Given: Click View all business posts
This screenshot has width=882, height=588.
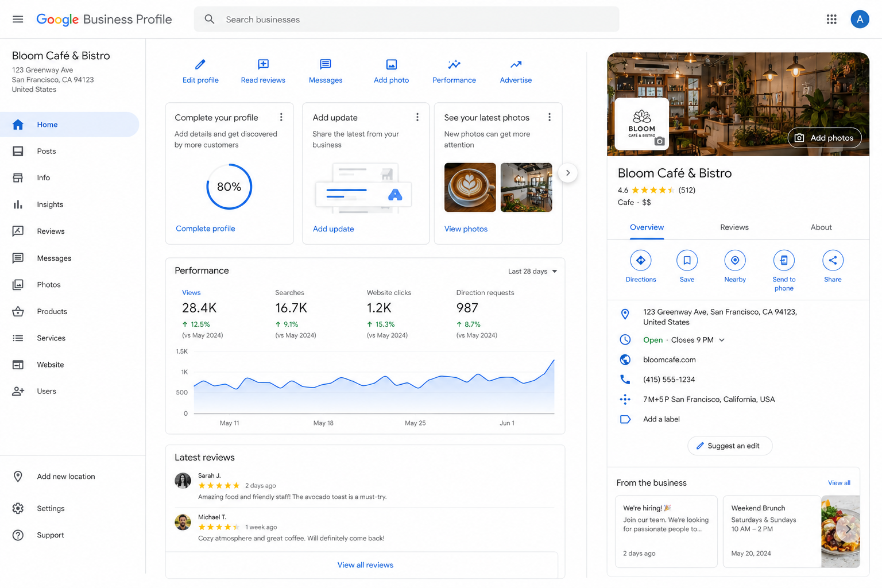Looking at the screenshot, I should coord(839,483).
